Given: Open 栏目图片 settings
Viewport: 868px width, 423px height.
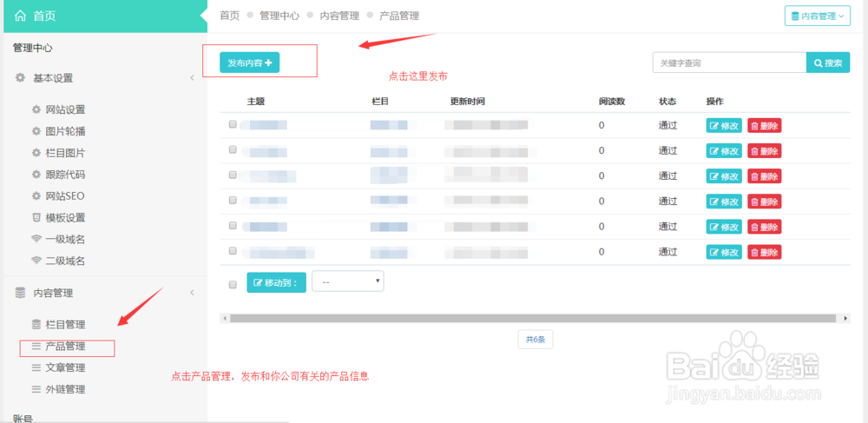Looking at the screenshot, I should (x=65, y=153).
